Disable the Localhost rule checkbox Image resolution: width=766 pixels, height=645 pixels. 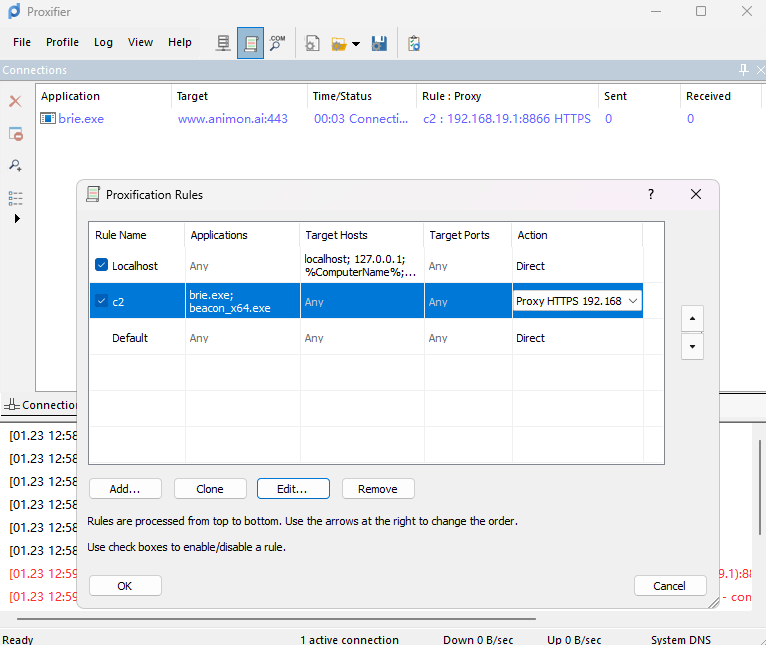point(101,266)
